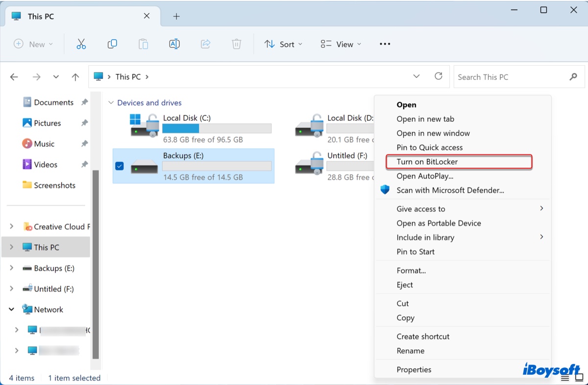Image resolution: width=588 pixels, height=385 pixels.
Task: Click the Share icon in the toolbar
Action: [x=205, y=44]
